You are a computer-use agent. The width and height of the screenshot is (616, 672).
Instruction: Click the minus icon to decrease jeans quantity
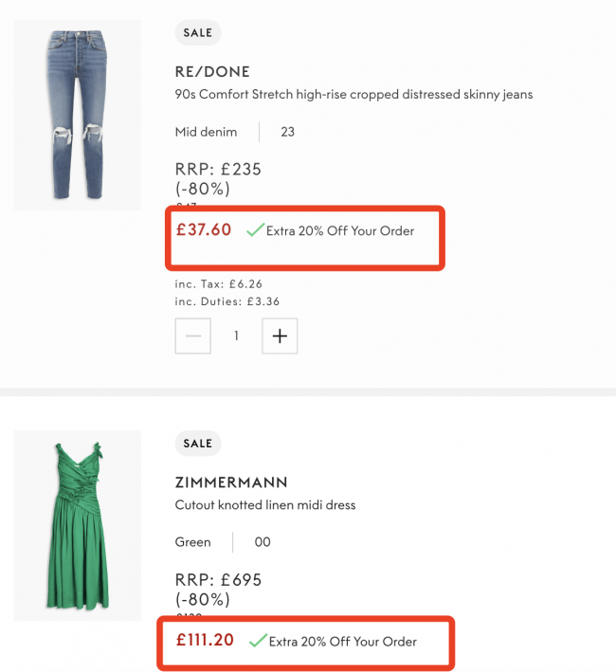pos(193,336)
